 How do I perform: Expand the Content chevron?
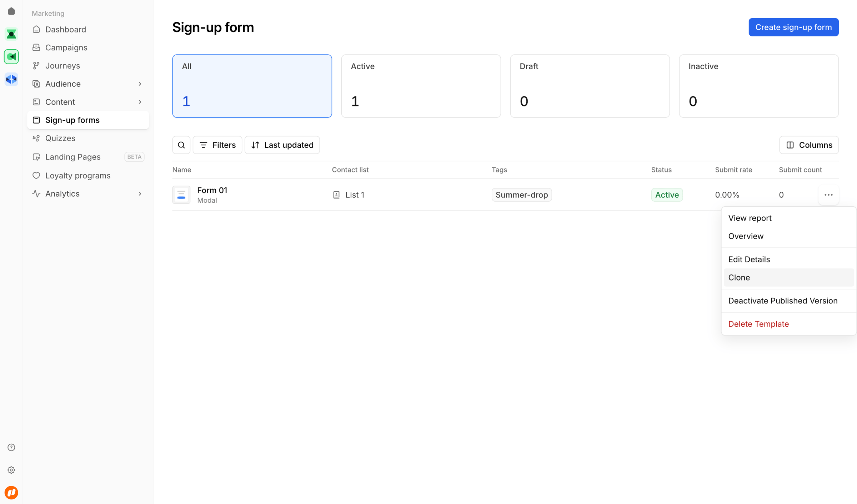click(140, 102)
